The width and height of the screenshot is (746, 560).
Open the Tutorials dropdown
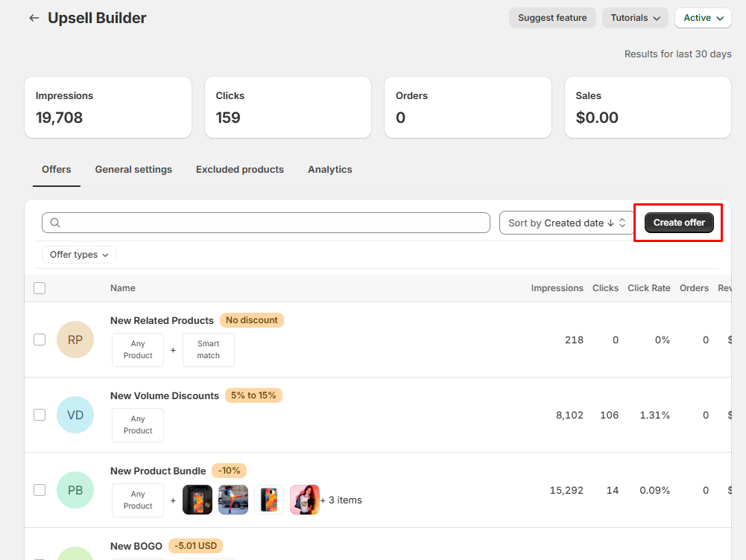[x=635, y=18]
